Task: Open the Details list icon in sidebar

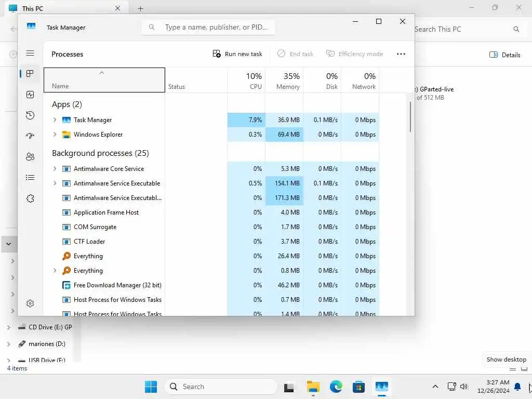Action: pos(30,178)
